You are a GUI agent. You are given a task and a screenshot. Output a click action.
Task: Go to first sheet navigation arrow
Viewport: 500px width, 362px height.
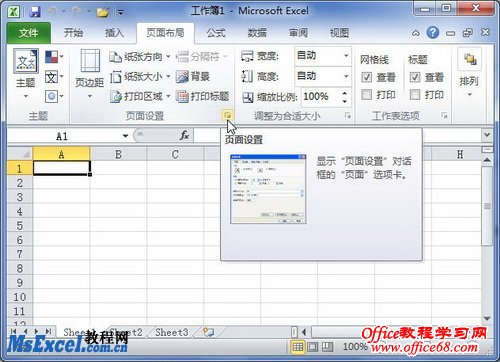(13, 332)
